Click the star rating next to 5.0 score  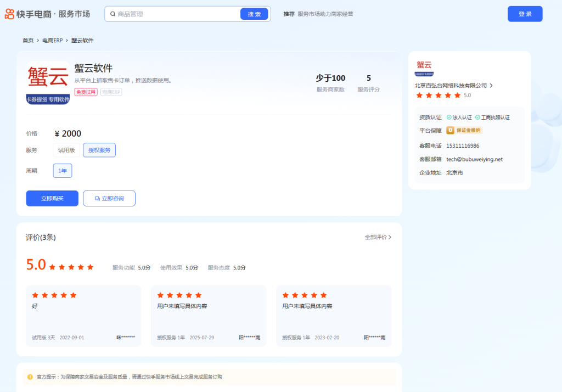pyautogui.click(x=71, y=267)
